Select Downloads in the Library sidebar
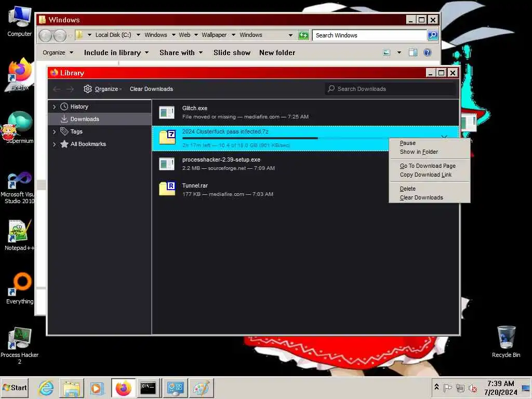 100,119
